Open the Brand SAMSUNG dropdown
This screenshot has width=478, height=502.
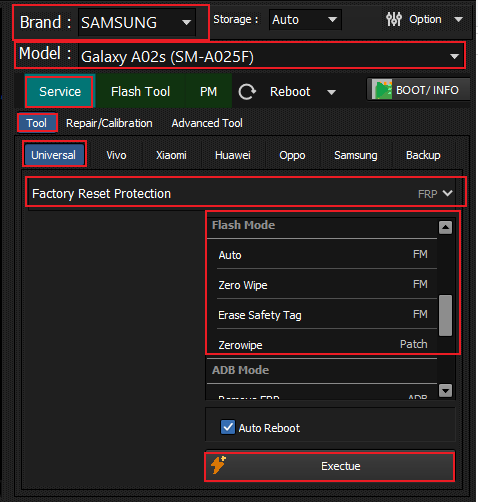[x=137, y=23]
